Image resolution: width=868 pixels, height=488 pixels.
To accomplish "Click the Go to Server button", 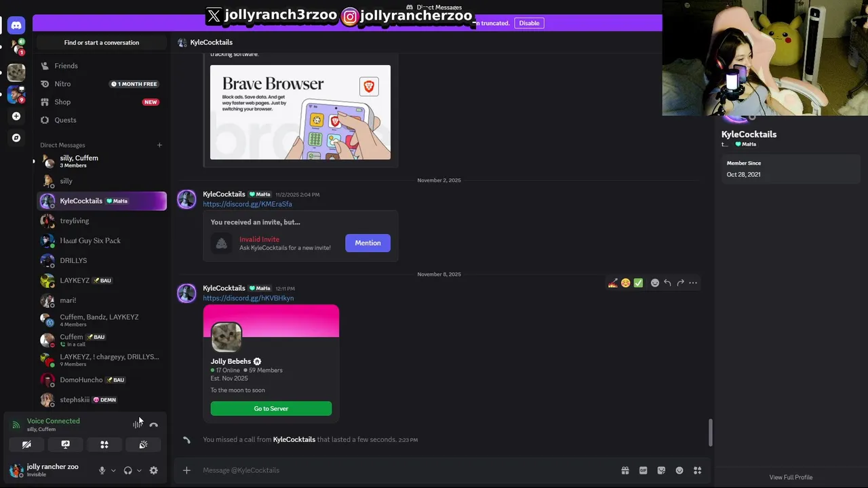I will [x=271, y=409].
